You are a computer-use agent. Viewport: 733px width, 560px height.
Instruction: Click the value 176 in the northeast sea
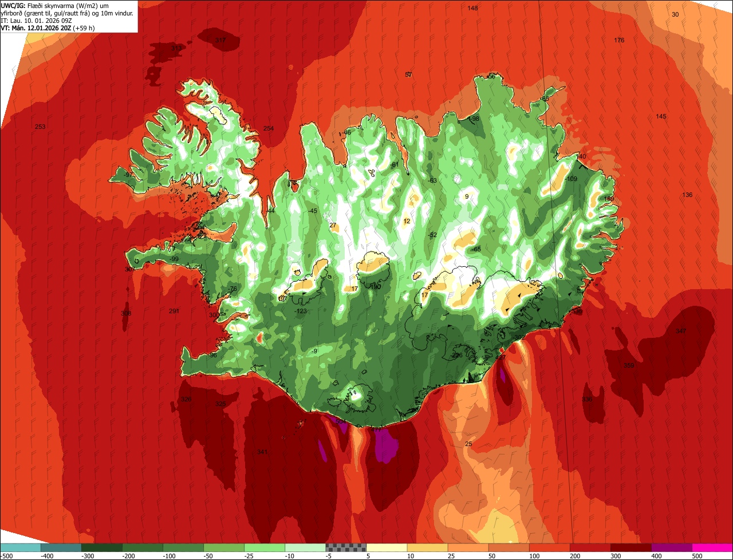coord(619,40)
